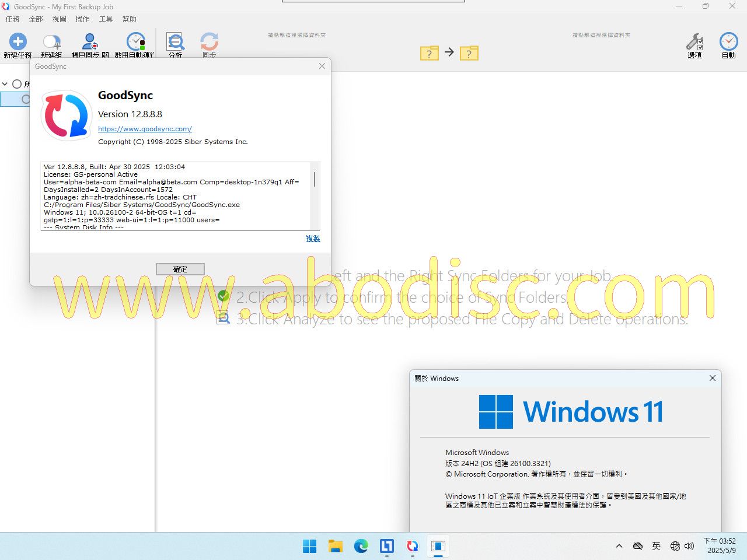
Task: Open the Windows Start button
Action: 310,546
